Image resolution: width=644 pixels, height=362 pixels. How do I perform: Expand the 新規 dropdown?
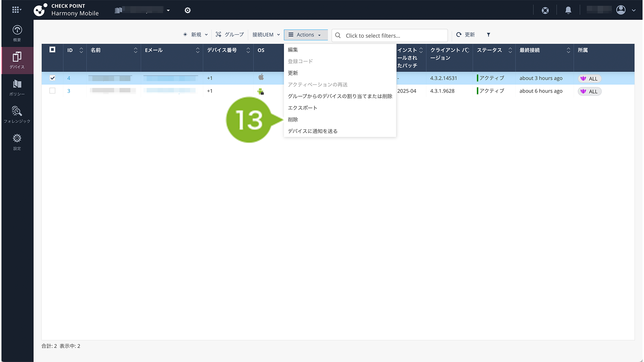click(196, 35)
